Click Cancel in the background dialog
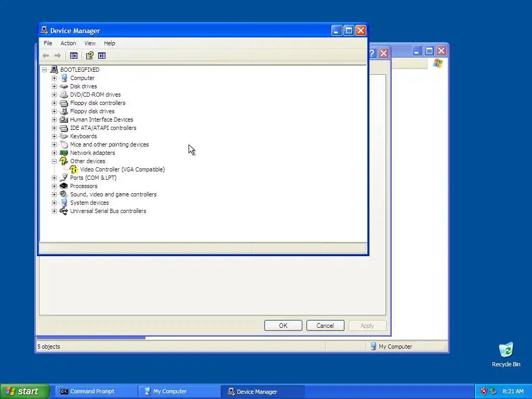Viewport: 532px width, 399px height. (325, 326)
